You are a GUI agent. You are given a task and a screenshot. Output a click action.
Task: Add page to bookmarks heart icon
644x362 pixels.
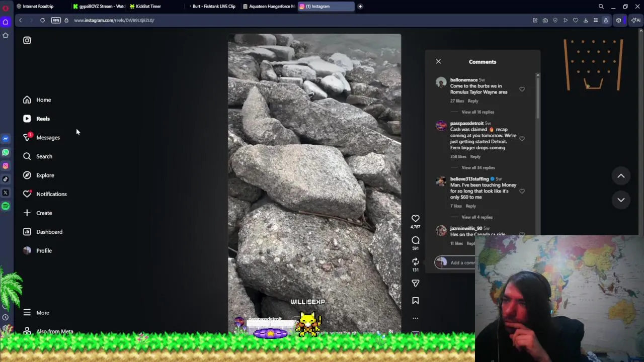(576, 20)
